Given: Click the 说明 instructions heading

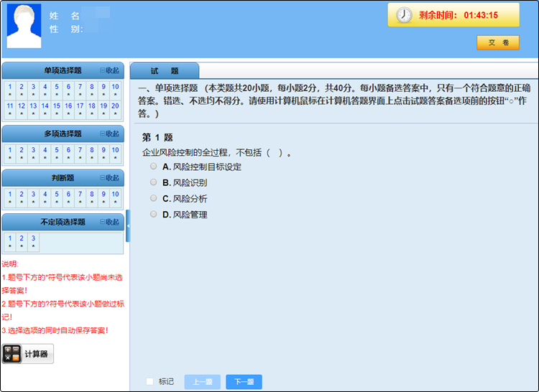Looking at the screenshot, I should coord(10,264).
